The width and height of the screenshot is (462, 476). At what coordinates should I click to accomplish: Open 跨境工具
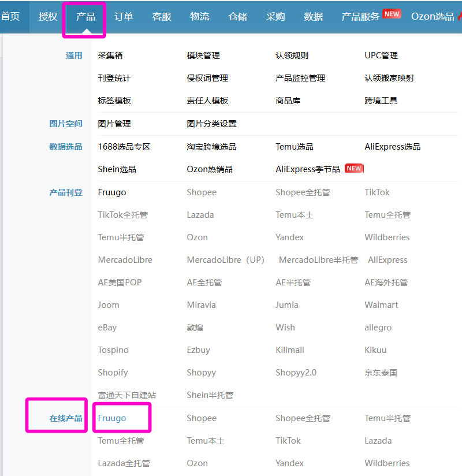(x=381, y=101)
